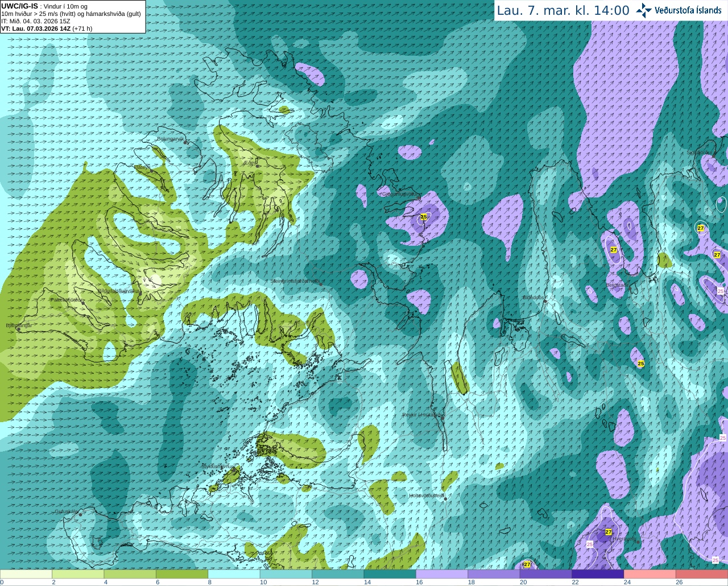The width and height of the screenshot is (728, 586).
Task: Click the 16–18 m/s lavender legend color
Action: click(442, 574)
